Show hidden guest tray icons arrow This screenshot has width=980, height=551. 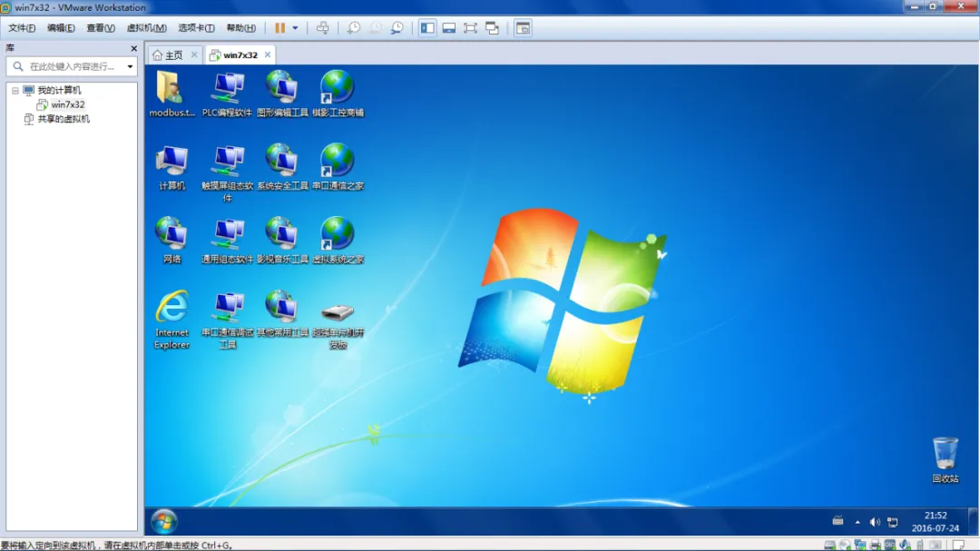click(x=857, y=522)
